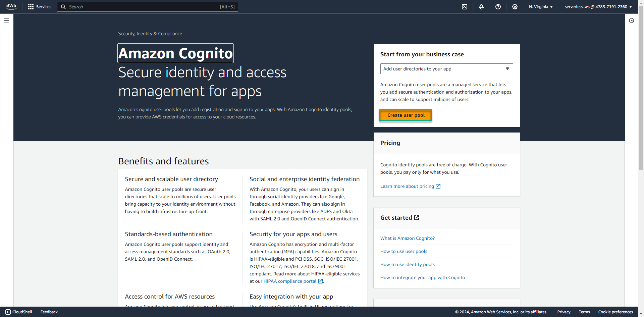Viewport: 644px width, 317px height.
Task: Click Start from your business case heading
Action: tap(422, 54)
